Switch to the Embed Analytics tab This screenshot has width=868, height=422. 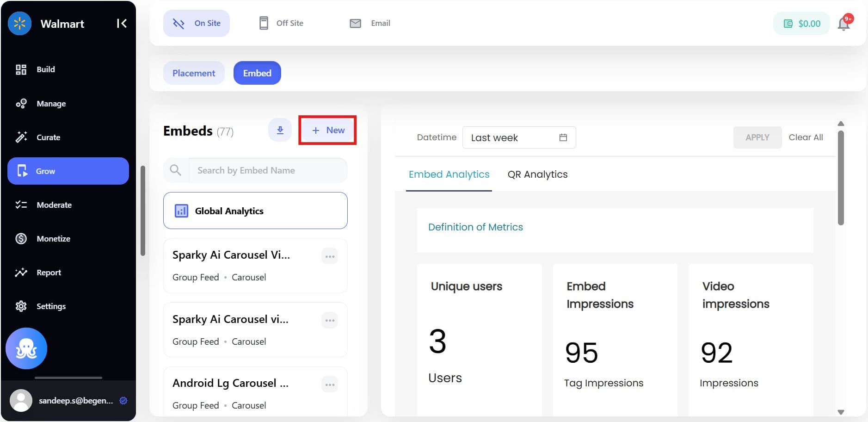(x=449, y=174)
